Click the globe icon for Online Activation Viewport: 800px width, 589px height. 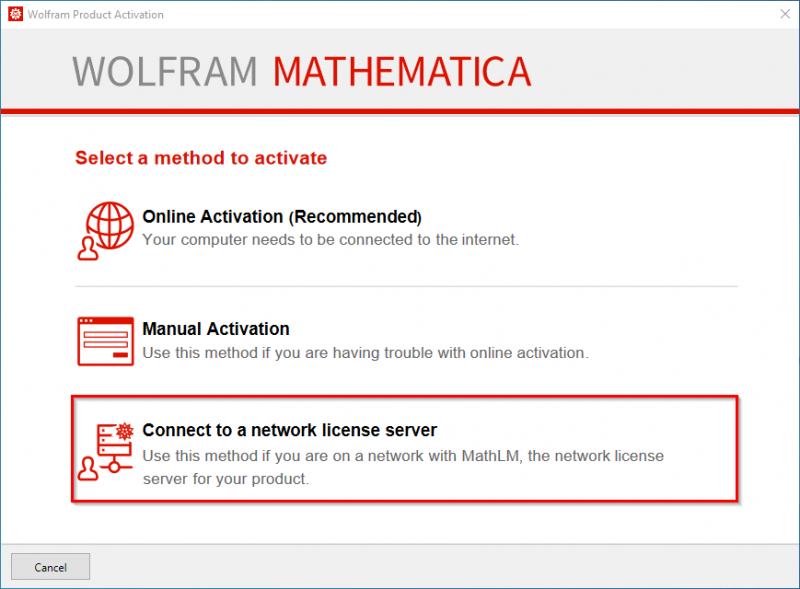tap(110, 225)
